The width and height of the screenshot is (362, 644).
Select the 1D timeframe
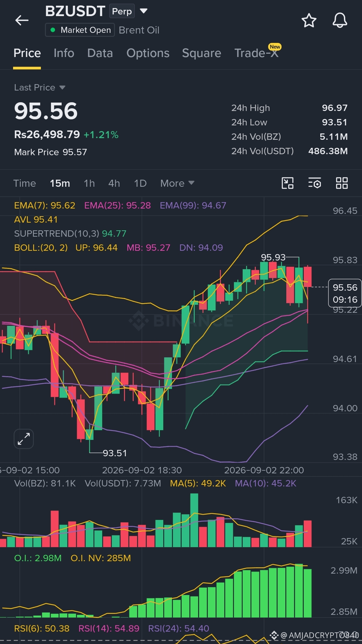(x=140, y=183)
